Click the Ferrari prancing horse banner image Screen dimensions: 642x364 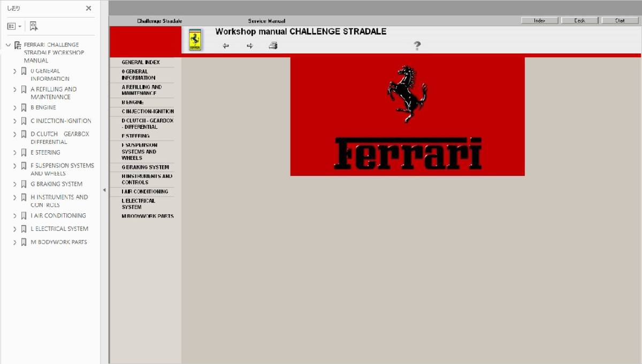pyautogui.click(x=407, y=117)
